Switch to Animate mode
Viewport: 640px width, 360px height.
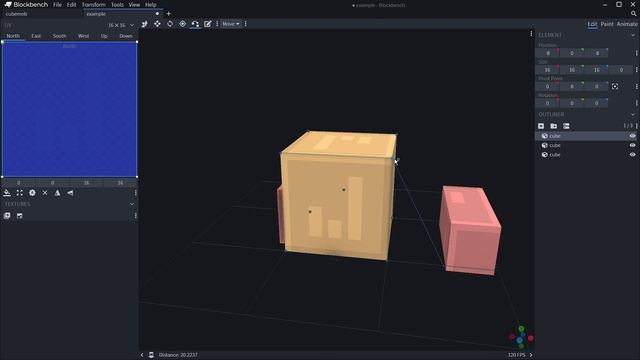tap(627, 24)
